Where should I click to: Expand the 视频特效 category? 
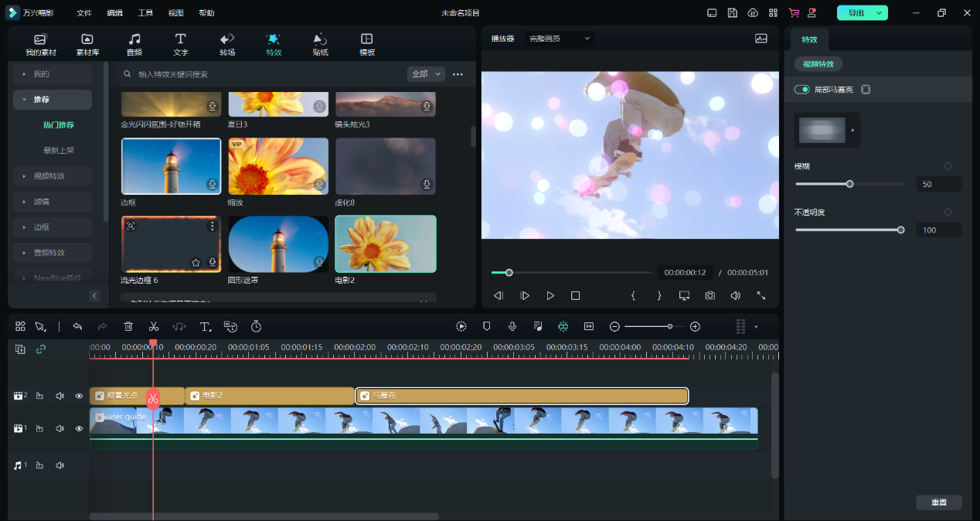pos(53,175)
